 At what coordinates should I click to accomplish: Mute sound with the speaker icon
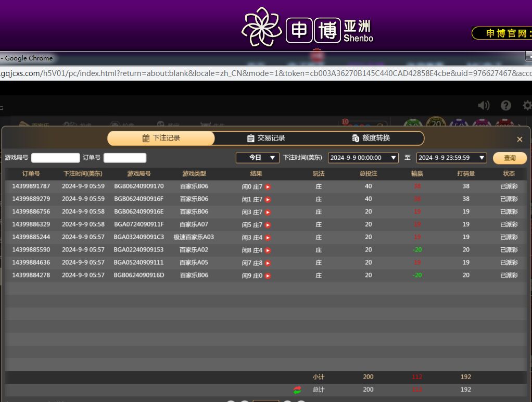pyautogui.click(x=484, y=106)
